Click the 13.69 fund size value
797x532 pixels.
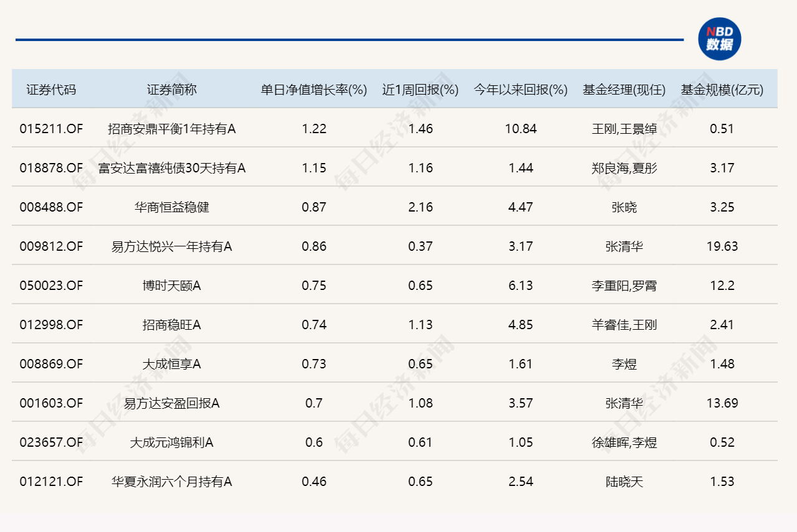(x=722, y=403)
